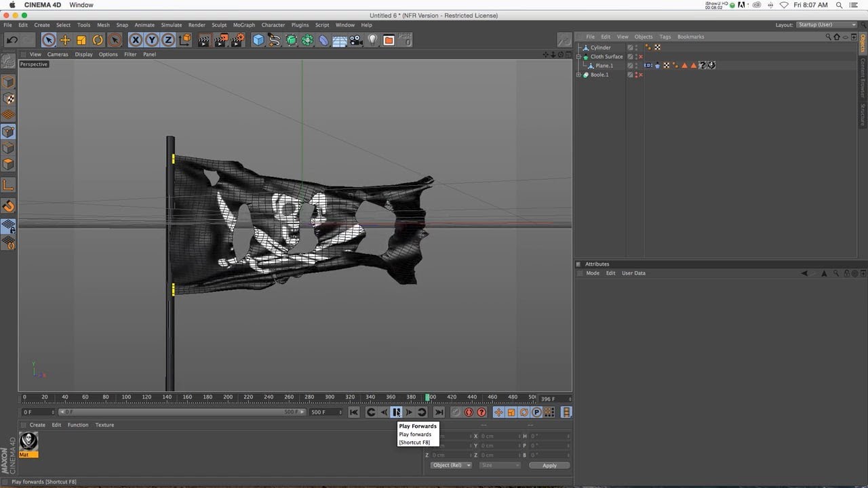Image resolution: width=868 pixels, height=488 pixels.
Task: Select the Rotate tool
Action: point(98,40)
